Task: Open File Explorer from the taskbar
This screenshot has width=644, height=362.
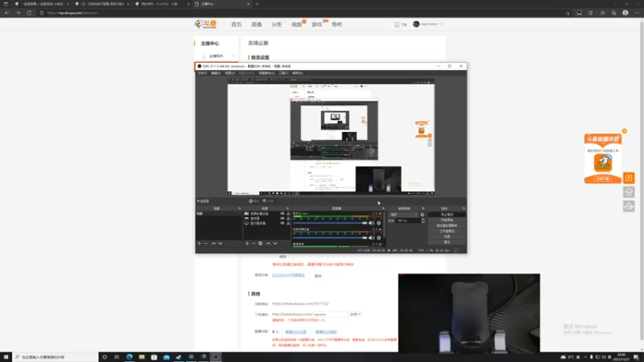Action: [142, 357]
